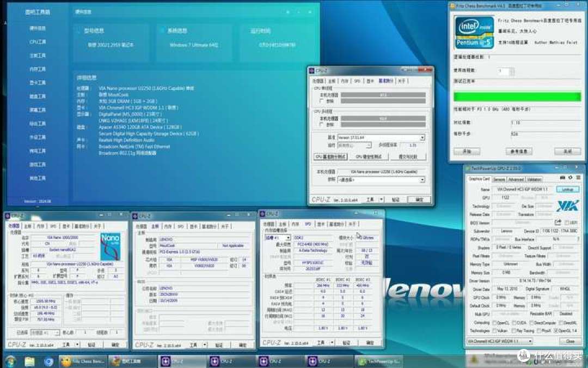Select 内存 tab in the mainboard CPU-Z window
The image size is (588, 368).
click(x=168, y=226)
